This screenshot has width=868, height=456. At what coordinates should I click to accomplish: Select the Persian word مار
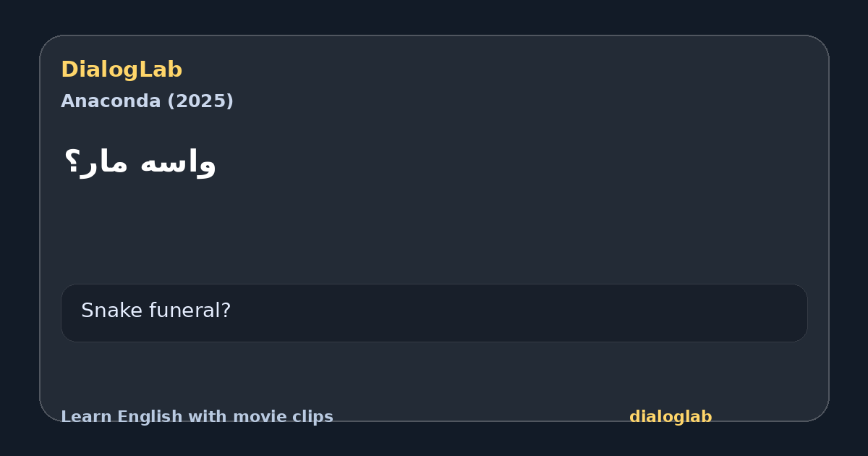coord(103,162)
